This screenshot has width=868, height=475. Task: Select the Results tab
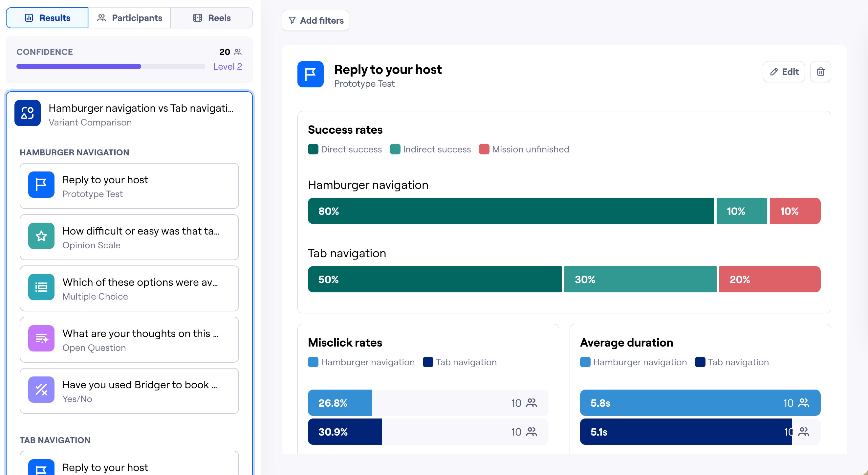click(x=47, y=18)
